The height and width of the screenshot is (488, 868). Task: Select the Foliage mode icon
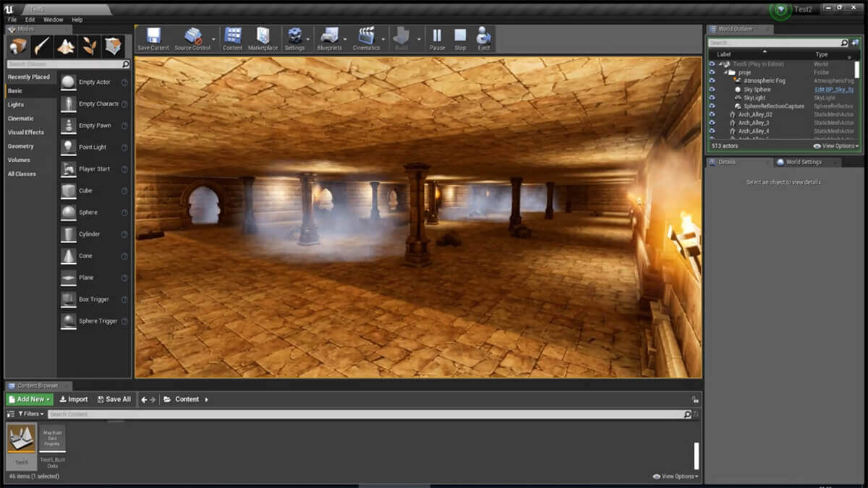pos(89,46)
